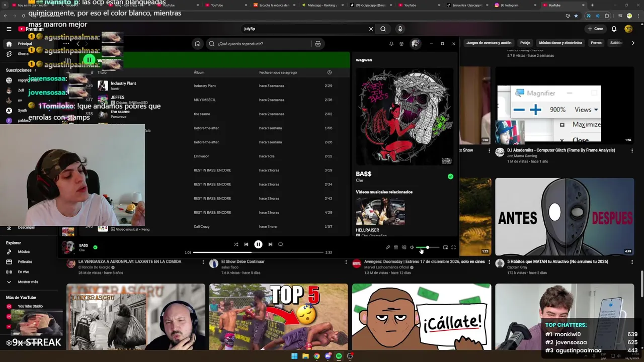Image resolution: width=644 pixels, height=362 pixels.
Task: Open more options for Avengers: Doomsday video
Action: point(489,262)
